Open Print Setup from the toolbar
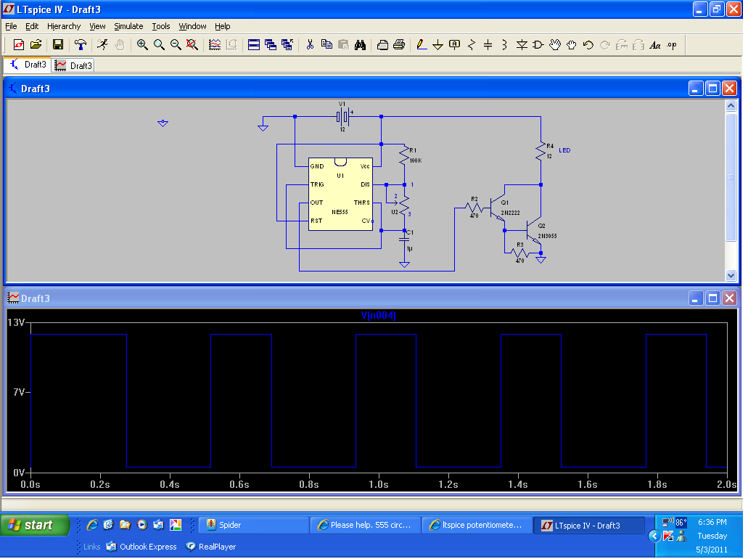The width and height of the screenshot is (756, 559). click(383, 45)
